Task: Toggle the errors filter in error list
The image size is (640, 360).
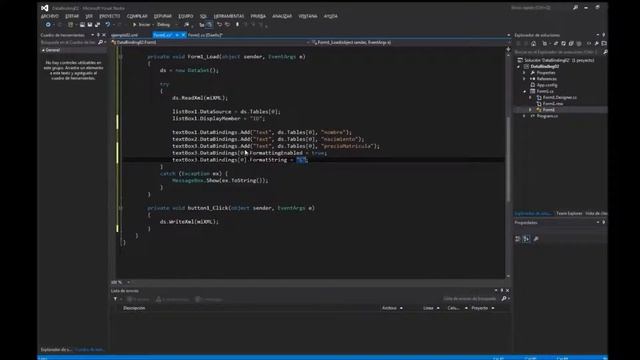Action: [x=138, y=299]
